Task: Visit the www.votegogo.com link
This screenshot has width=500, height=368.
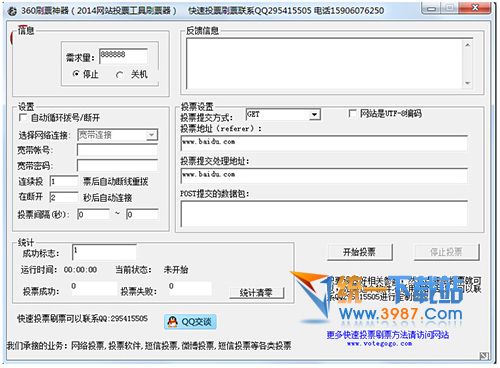Action: tap(379, 343)
